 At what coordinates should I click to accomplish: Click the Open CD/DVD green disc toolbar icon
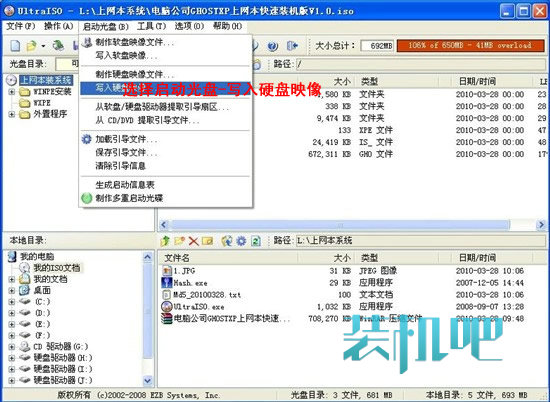[x=58, y=45]
